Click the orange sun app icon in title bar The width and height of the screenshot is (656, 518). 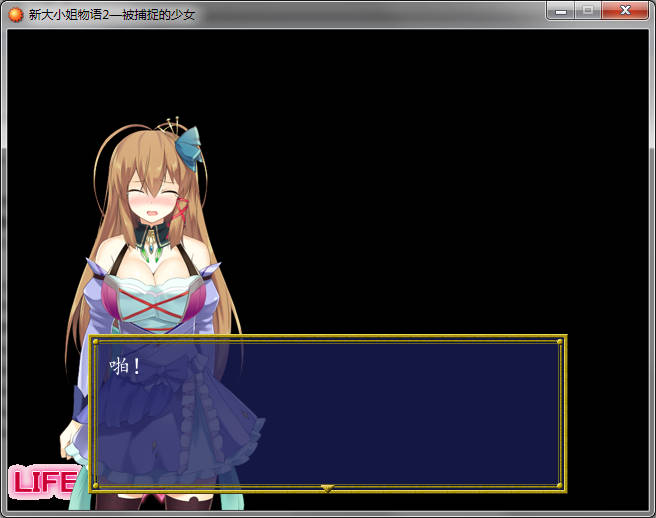[x=15, y=15]
